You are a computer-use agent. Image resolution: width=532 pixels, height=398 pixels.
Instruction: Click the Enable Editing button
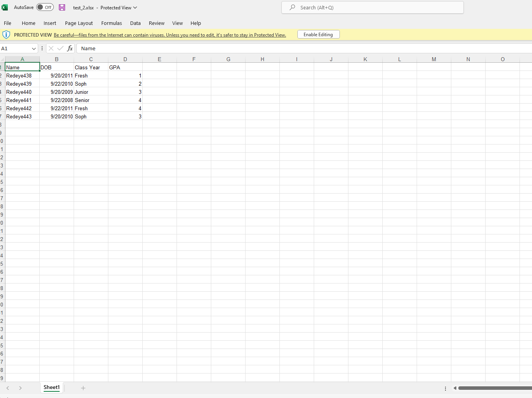(x=318, y=35)
